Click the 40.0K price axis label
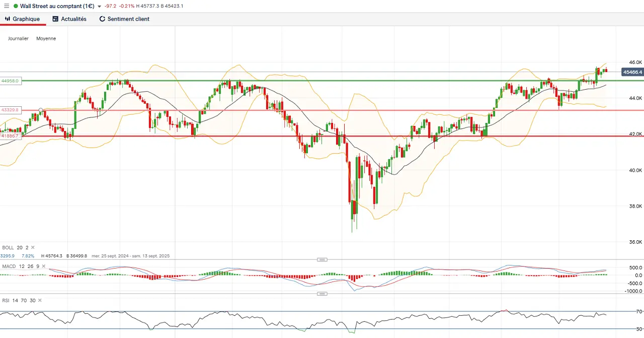644x338 pixels. point(636,170)
